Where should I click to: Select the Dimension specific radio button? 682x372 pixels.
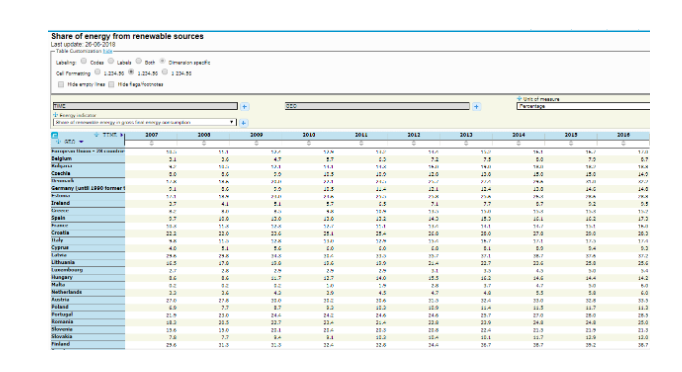pyautogui.click(x=162, y=61)
